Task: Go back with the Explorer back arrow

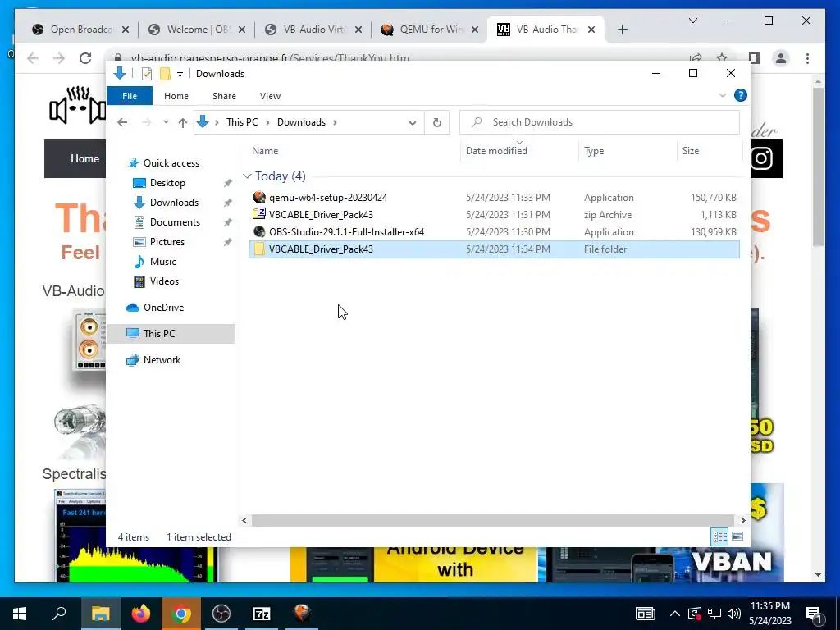Action: (x=122, y=123)
